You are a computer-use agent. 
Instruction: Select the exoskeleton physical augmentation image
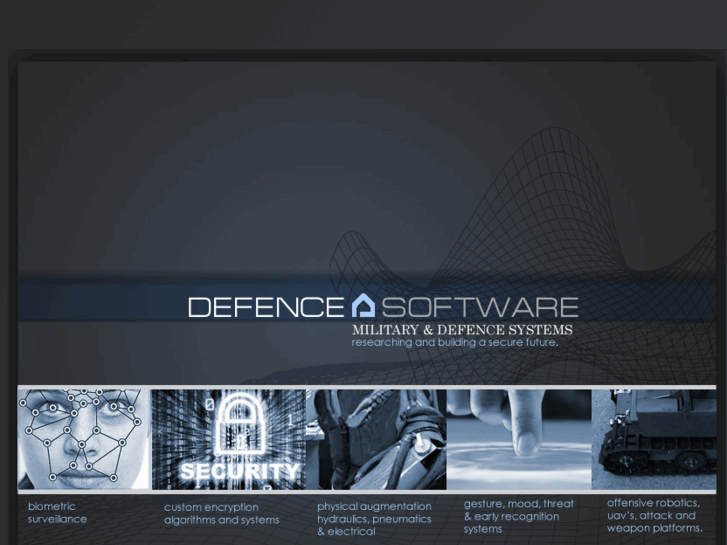click(376, 439)
